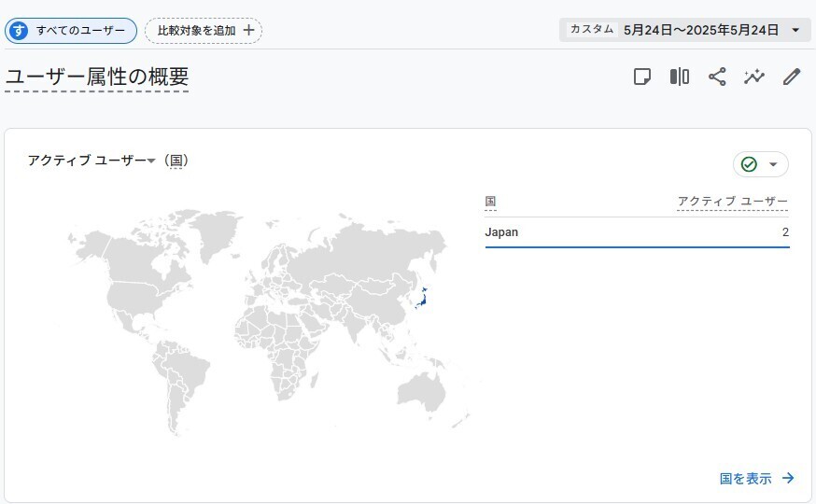Screen dimensions: 816x504
Task: Open the 国を表示 link
Action: 756,479
